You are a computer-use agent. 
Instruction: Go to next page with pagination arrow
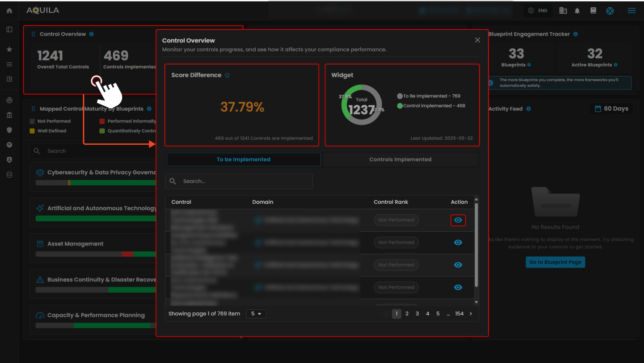[471, 314]
